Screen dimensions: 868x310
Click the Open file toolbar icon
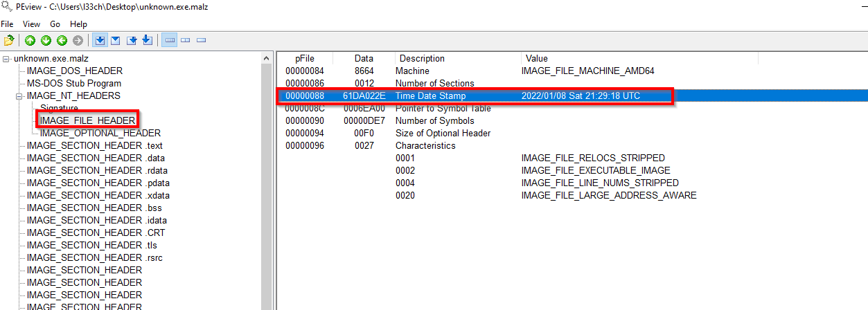(9, 40)
